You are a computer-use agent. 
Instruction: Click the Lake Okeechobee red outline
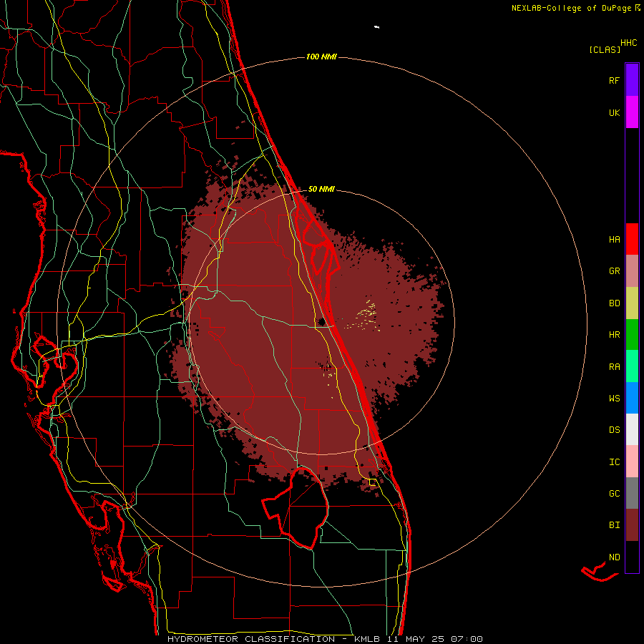pyautogui.click(x=296, y=508)
